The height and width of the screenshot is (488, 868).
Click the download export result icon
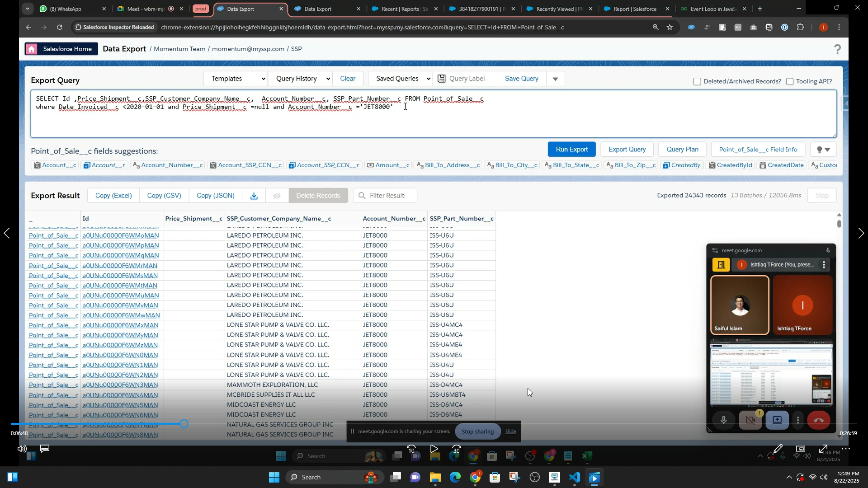pos(254,196)
